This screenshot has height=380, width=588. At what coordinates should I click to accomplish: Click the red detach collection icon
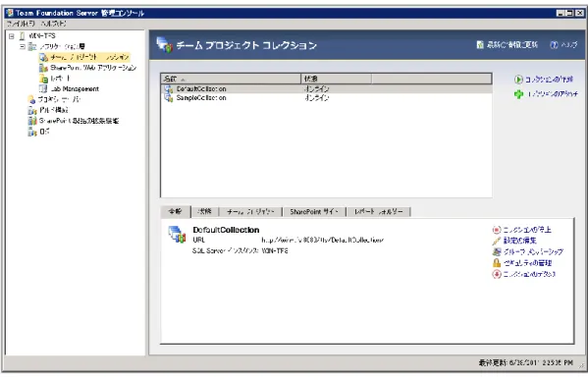click(497, 274)
